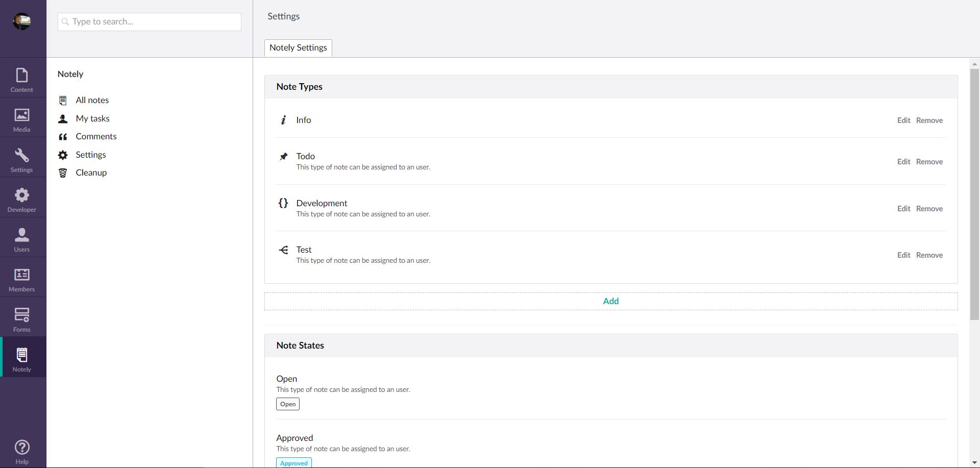Open the user avatar profile

click(x=22, y=21)
